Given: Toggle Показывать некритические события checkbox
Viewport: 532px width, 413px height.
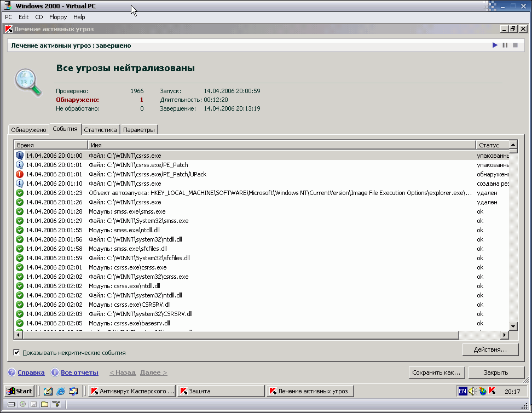Looking at the screenshot, I should pyautogui.click(x=16, y=353).
